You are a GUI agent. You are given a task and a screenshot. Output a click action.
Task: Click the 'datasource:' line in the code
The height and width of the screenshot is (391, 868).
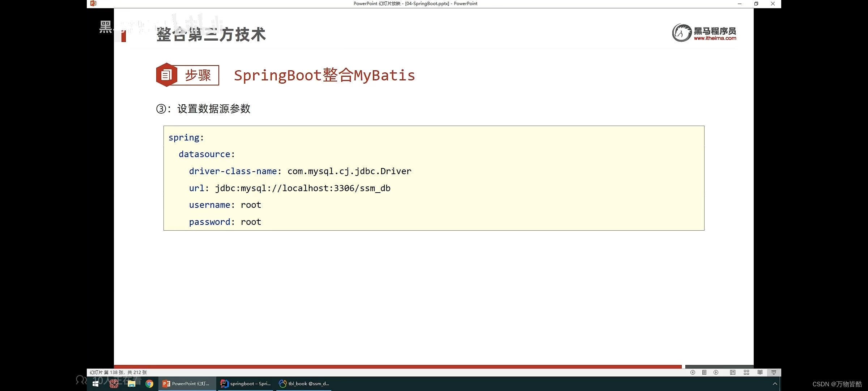coord(207,154)
